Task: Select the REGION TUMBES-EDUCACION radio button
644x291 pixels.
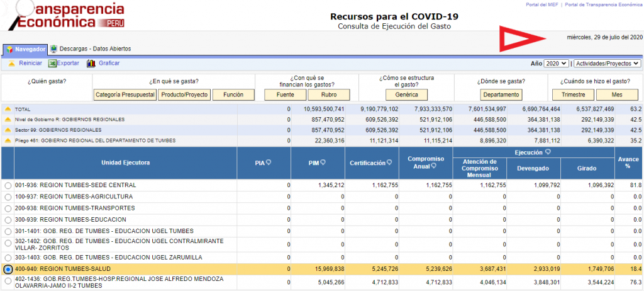Action: click(8, 220)
